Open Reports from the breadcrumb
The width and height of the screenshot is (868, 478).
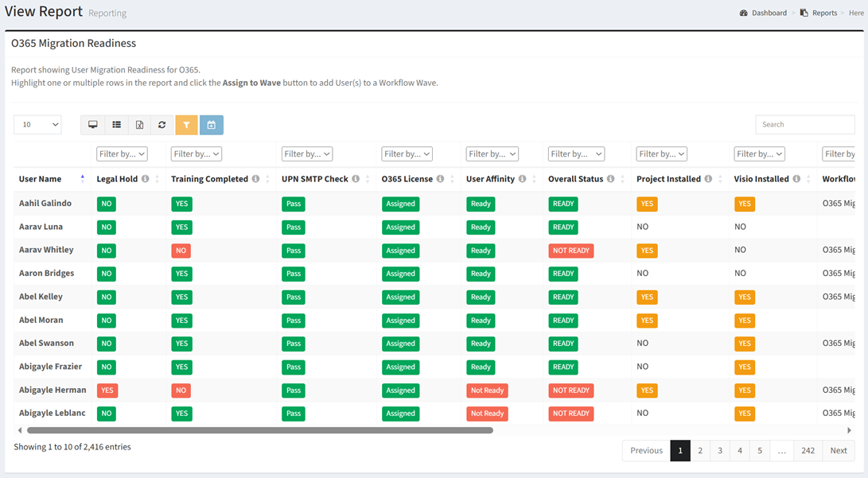click(x=823, y=13)
